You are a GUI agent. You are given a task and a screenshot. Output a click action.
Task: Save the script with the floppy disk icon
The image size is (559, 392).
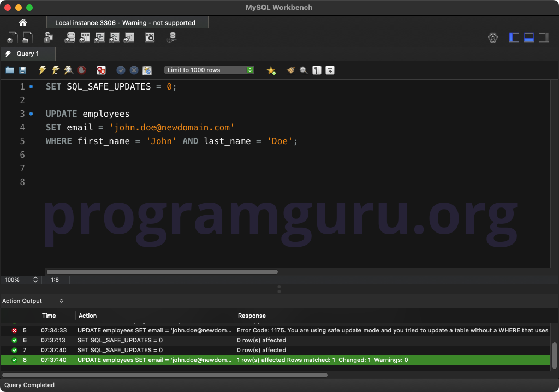click(x=22, y=70)
